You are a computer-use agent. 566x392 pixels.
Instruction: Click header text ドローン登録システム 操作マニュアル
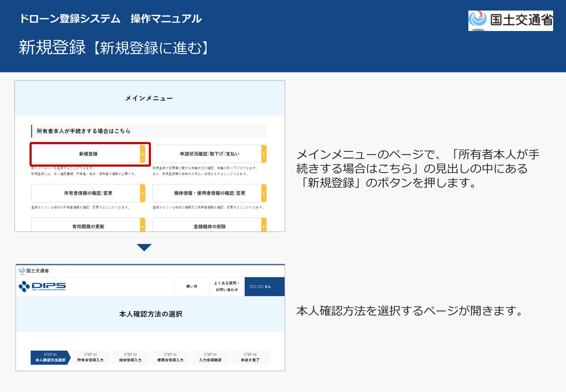pos(110,18)
